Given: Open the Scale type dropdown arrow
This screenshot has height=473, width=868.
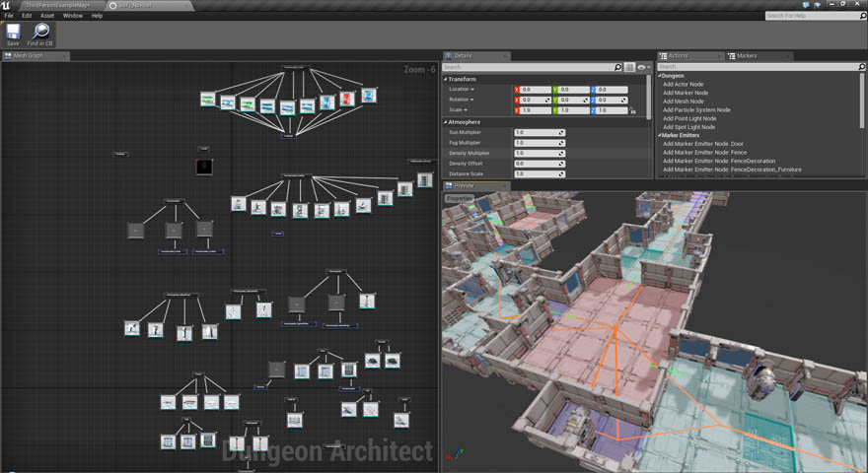Looking at the screenshot, I should 466,110.
